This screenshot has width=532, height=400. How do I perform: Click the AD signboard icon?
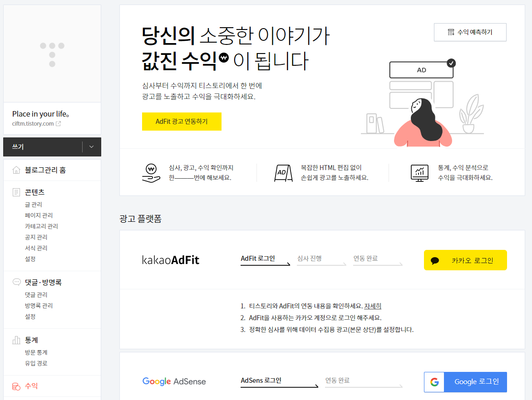click(x=283, y=173)
